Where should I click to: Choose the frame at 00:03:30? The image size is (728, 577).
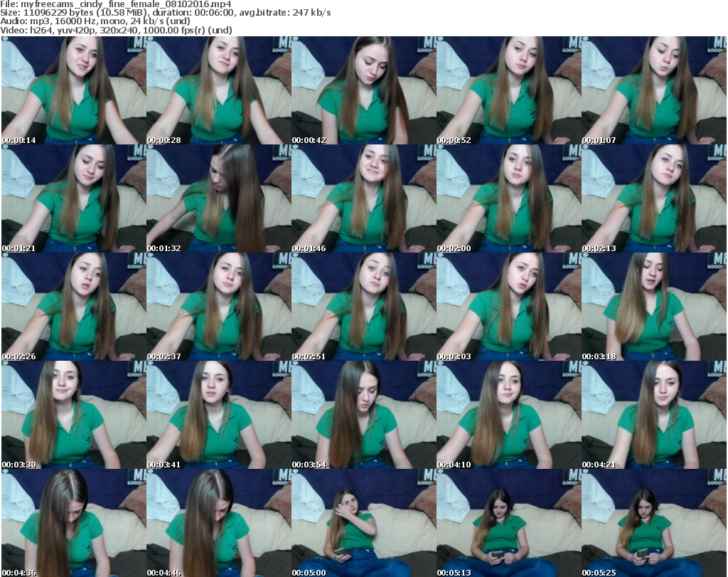pyautogui.click(x=73, y=415)
